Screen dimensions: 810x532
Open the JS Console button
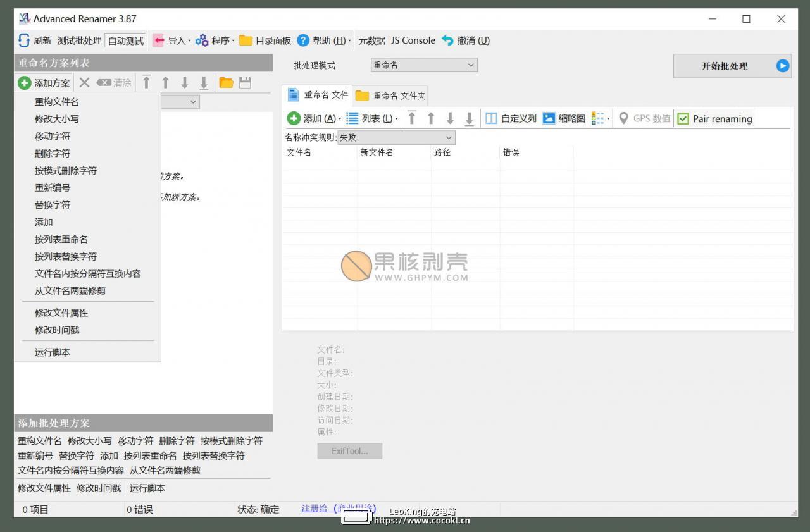pyautogui.click(x=413, y=40)
